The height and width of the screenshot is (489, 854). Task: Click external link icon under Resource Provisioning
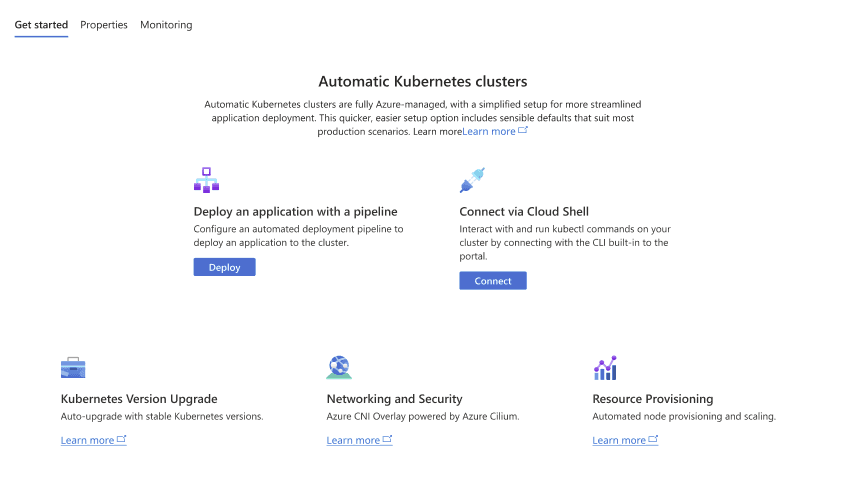[x=654, y=439]
